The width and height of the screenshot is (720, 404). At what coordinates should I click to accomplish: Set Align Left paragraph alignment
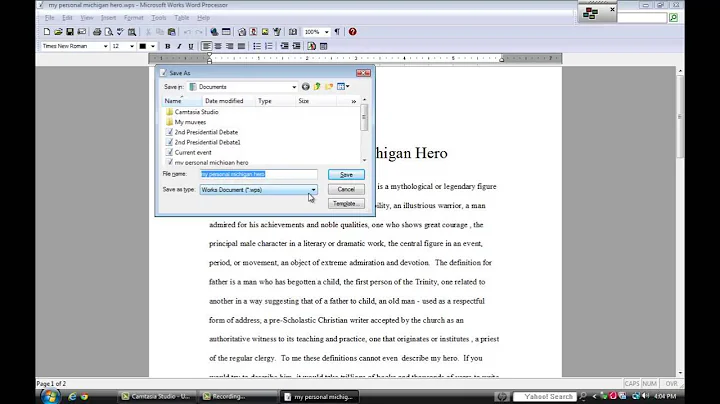207,46
